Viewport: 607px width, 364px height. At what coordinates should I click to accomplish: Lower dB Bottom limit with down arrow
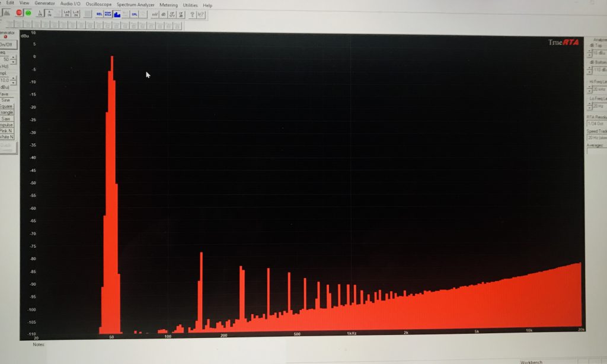pyautogui.click(x=590, y=72)
